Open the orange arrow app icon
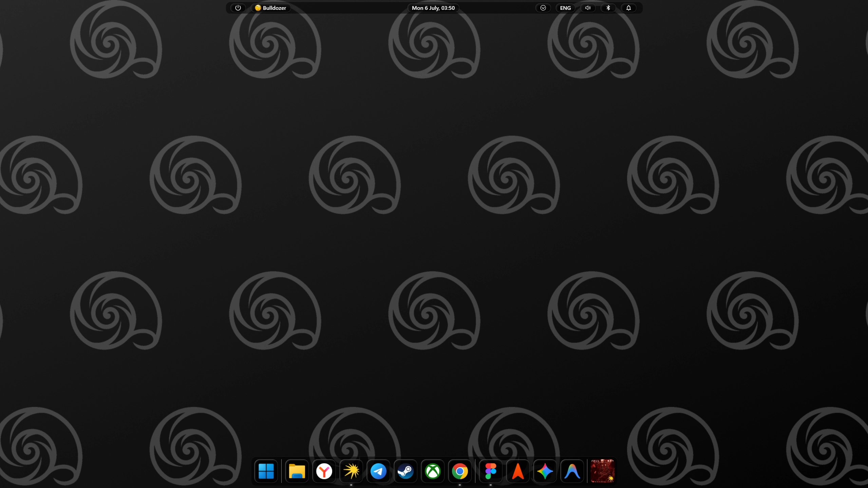 pos(518,471)
